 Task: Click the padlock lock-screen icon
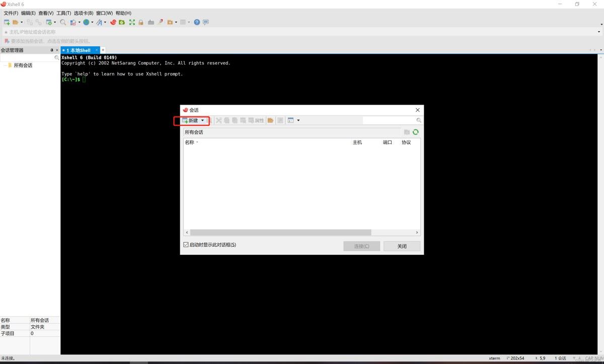coord(141,22)
